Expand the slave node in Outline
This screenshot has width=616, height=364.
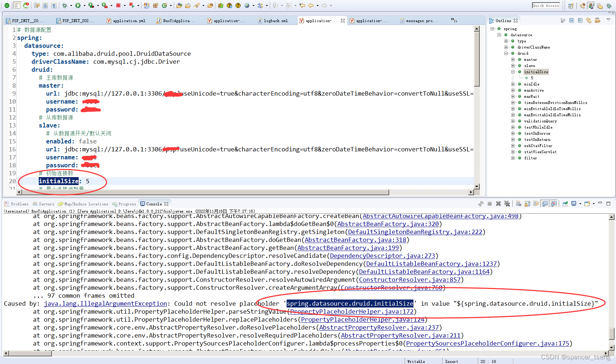click(513, 66)
